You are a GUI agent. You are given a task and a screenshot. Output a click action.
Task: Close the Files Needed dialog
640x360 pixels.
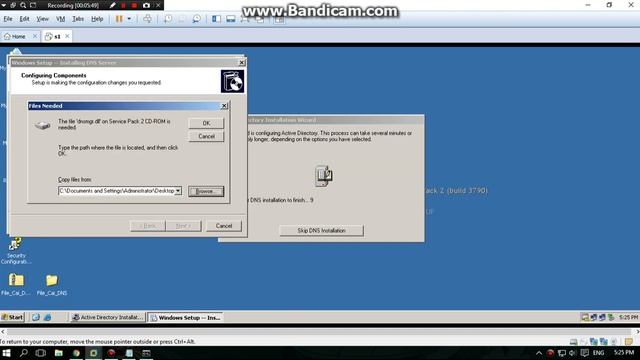(x=224, y=106)
